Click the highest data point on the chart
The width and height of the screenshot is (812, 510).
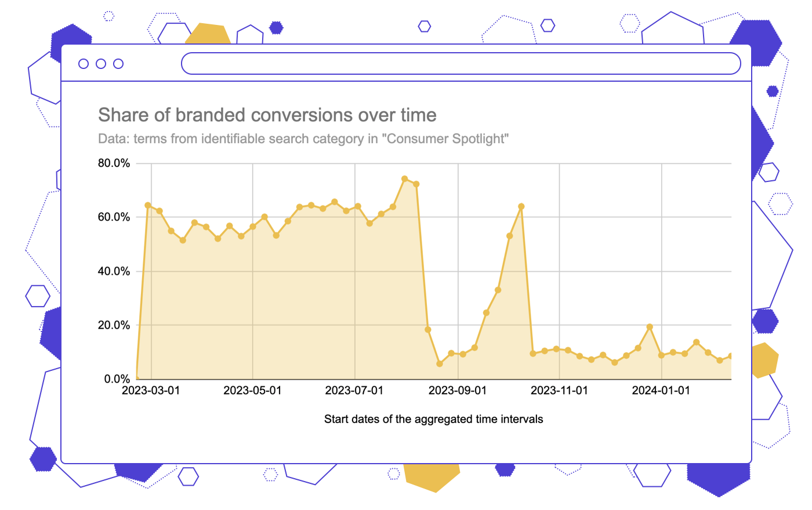point(404,179)
